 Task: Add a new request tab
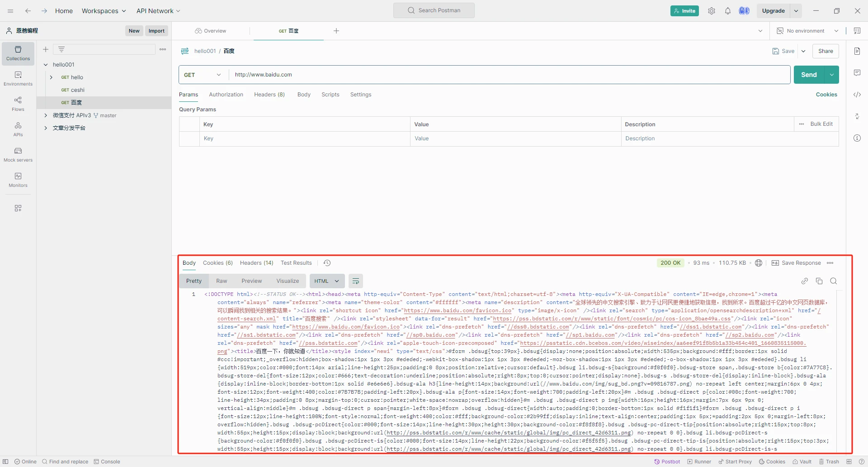(x=336, y=31)
